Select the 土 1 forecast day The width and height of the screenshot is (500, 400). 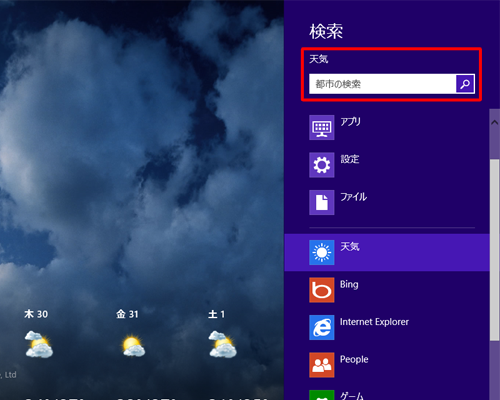click(217, 314)
